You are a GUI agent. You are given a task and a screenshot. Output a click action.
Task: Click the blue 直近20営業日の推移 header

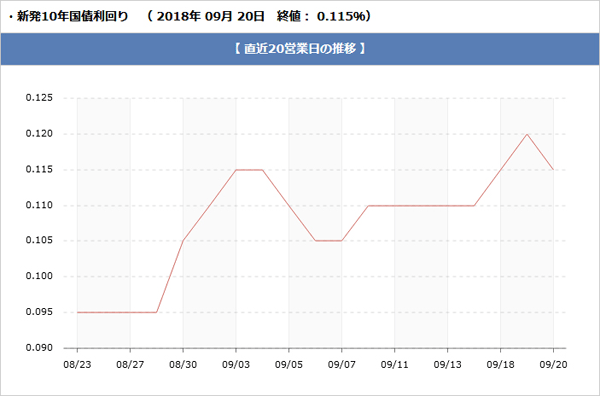(x=300, y=49)
